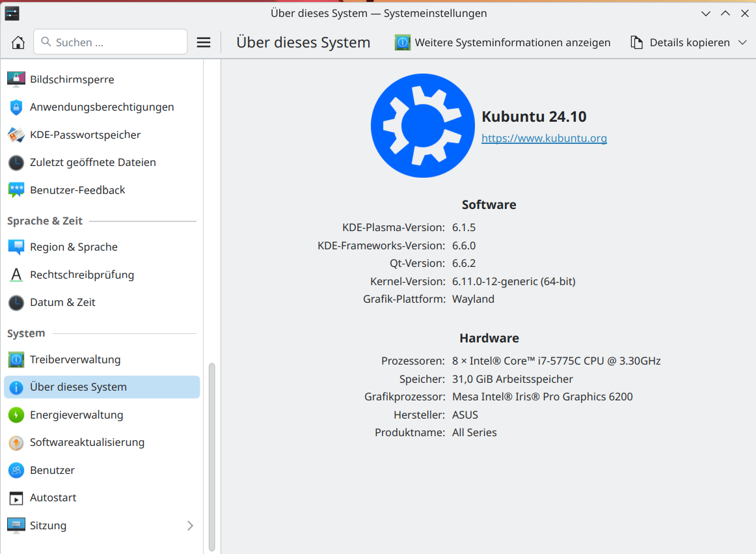Click the green Energieverwaltung icon

coord(16,415)
